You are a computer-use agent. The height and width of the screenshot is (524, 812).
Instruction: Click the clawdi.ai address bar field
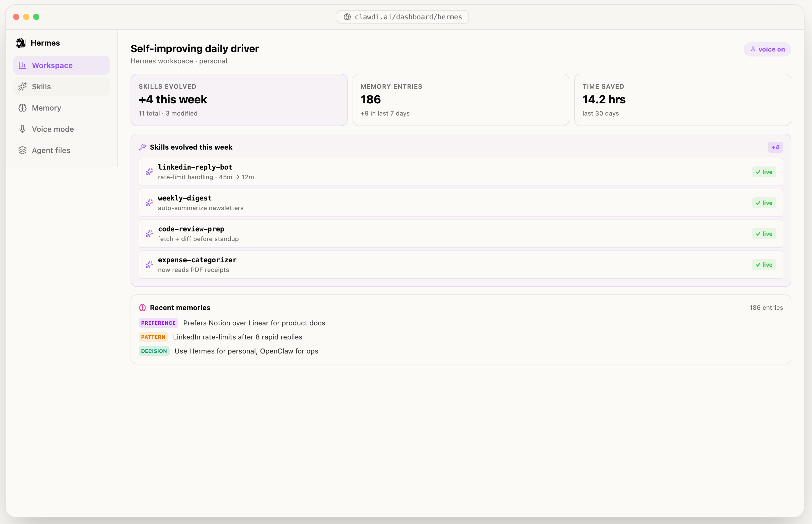click(408, 17)
